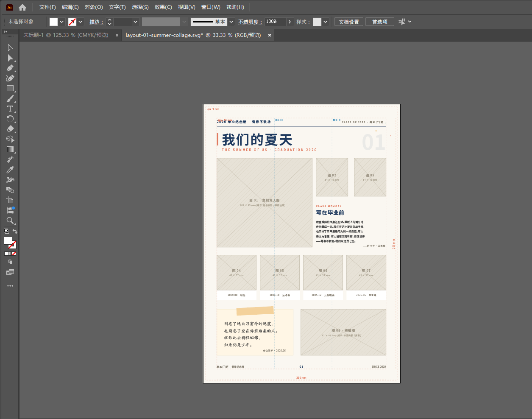Viewport: 532px width, 419px height.
Task: Activate the Zoom tool
Action: [10, 221]
